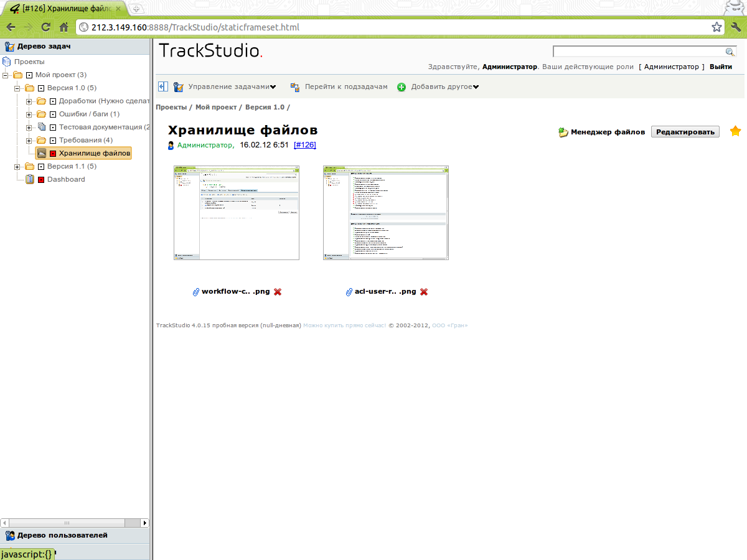Click the tree panel scrollbar right arrow
The width and height of the screenshot is (747, 560).
point(145,523)
